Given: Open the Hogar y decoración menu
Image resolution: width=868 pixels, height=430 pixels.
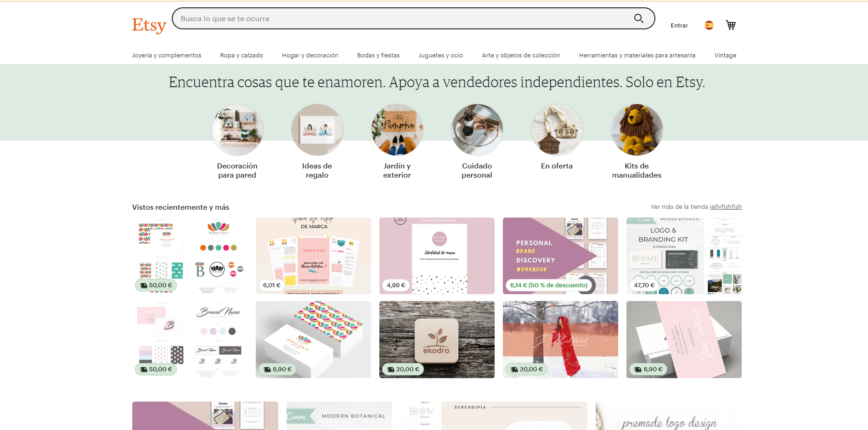Looking at the screenshot, I should tap(310, 56).
